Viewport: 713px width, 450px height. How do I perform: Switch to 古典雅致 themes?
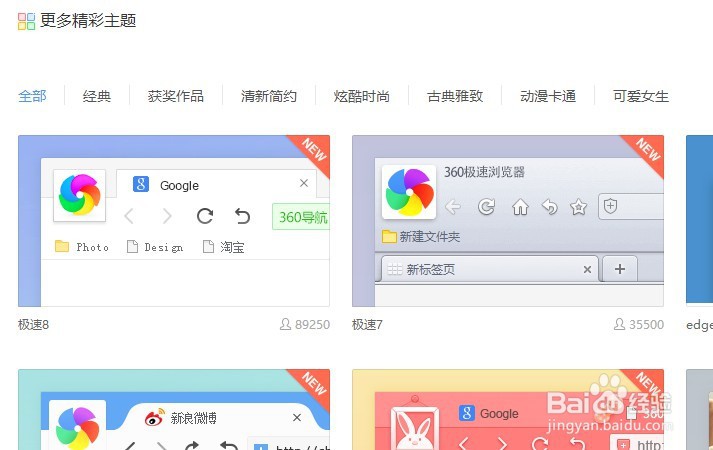(455, 96)
